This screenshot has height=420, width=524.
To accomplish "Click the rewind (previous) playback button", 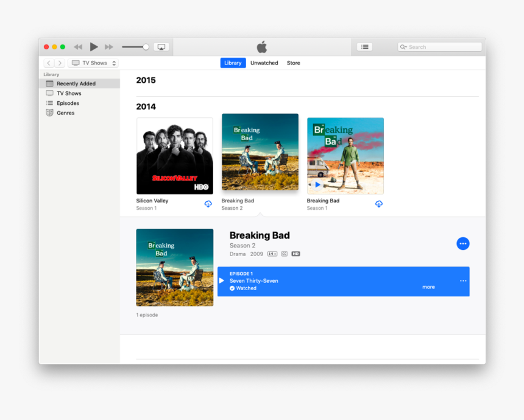I will [78, 47].
